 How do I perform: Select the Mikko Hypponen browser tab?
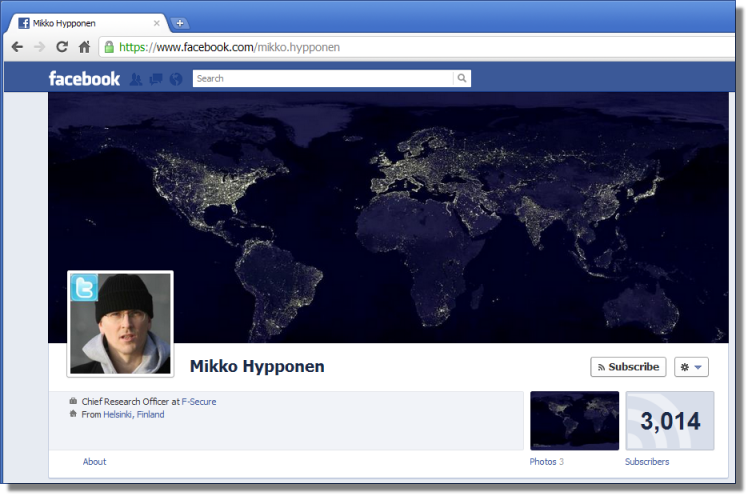click(x=86, y=23)
